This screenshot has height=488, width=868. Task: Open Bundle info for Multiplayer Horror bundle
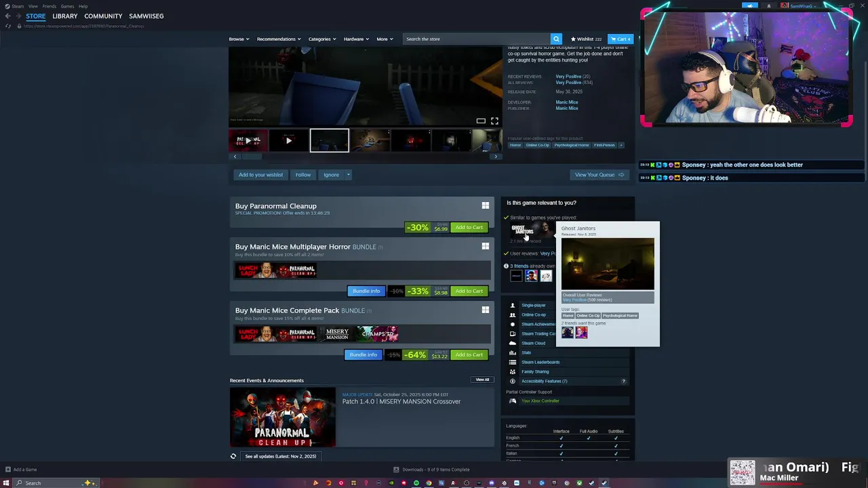point(366,291)
